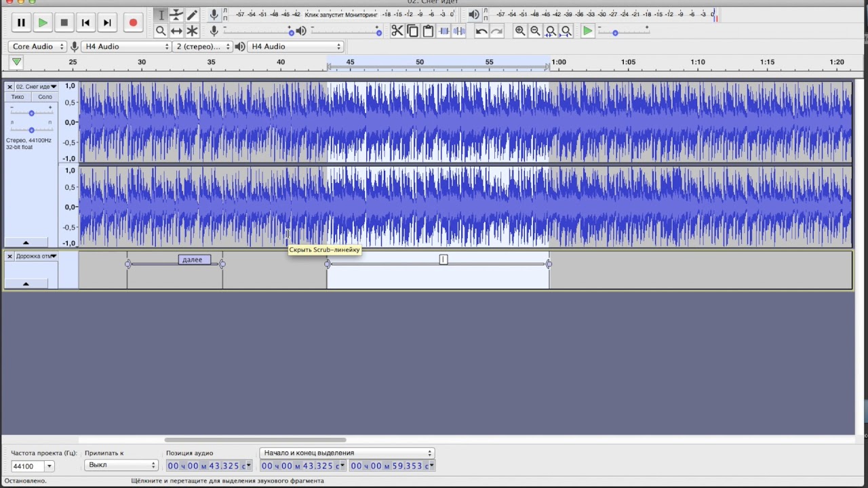This screenshot has height=488, width=868.
Task: Select the Time Shift tool
Action: point(176,31)
